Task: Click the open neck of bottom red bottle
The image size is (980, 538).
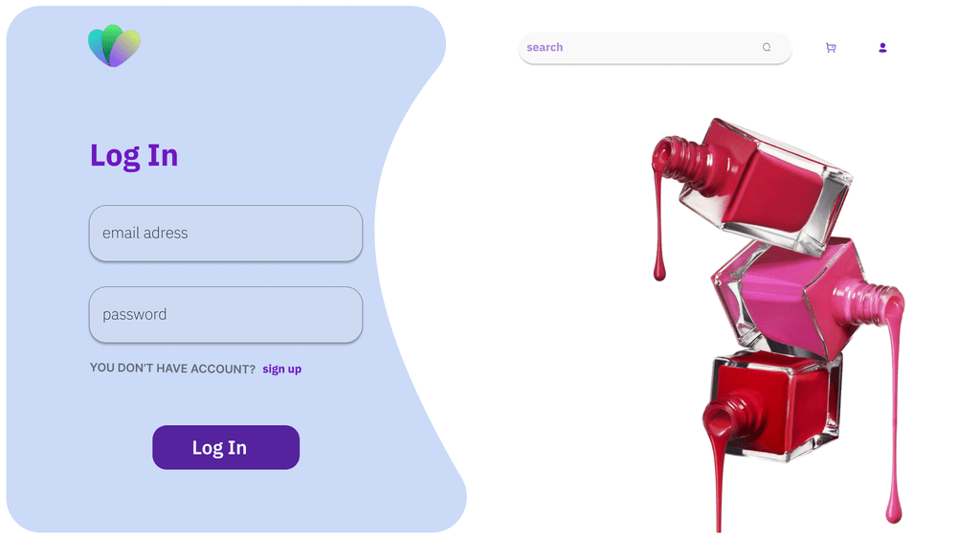Action: coord(729,417)
